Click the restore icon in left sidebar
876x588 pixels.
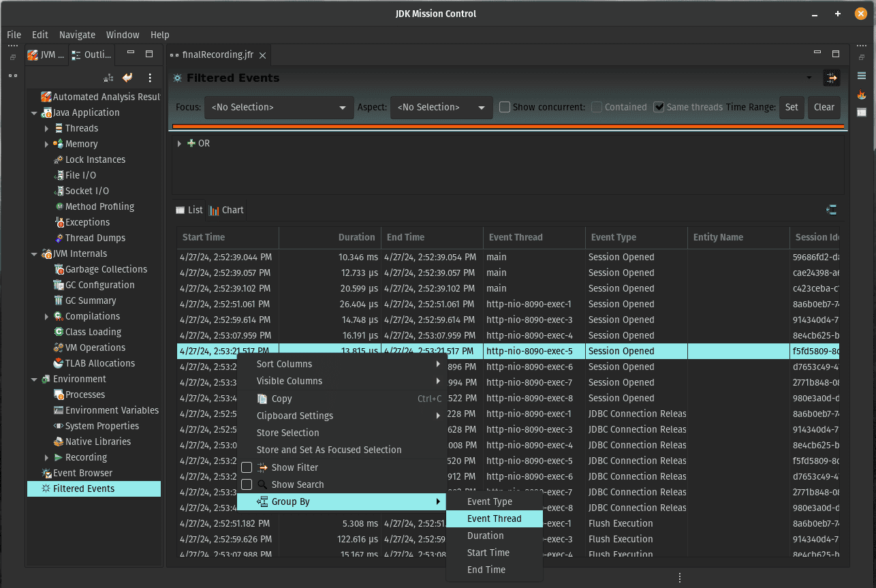(13, 57)
